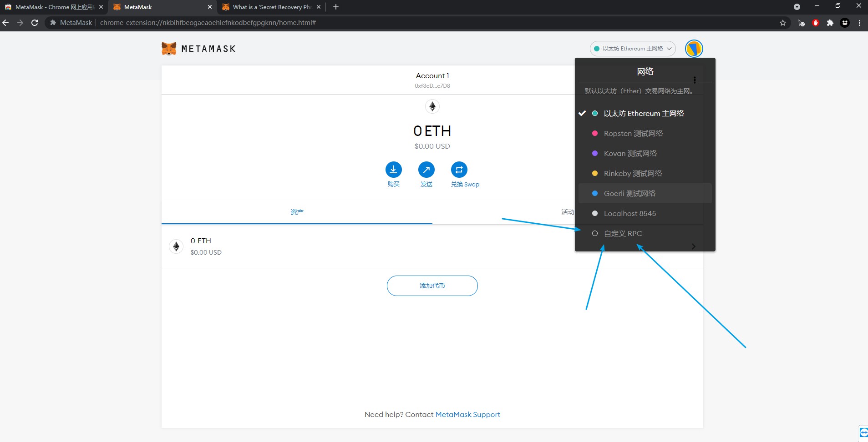Open the Chrome extensions puzzle icon
The height and width of the screenshot is (442, 868).
pyautogui.click(x=830, y=23)
